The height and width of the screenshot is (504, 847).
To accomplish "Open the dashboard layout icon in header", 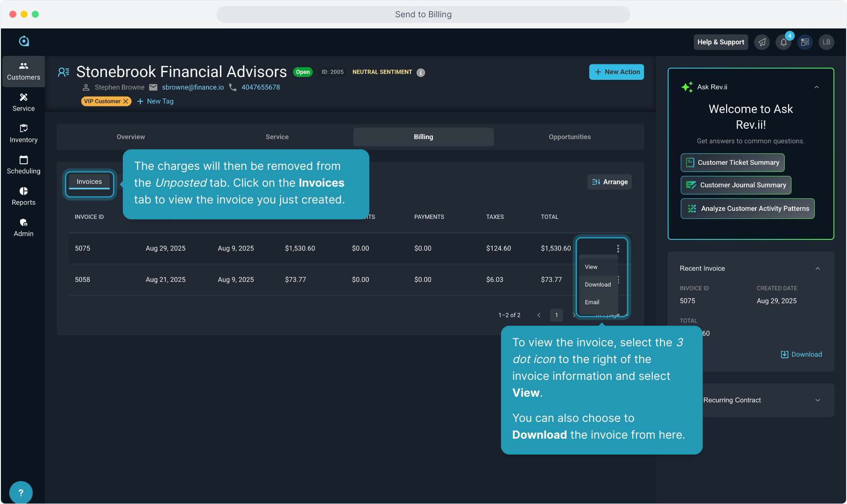I will tap(805, 42).
